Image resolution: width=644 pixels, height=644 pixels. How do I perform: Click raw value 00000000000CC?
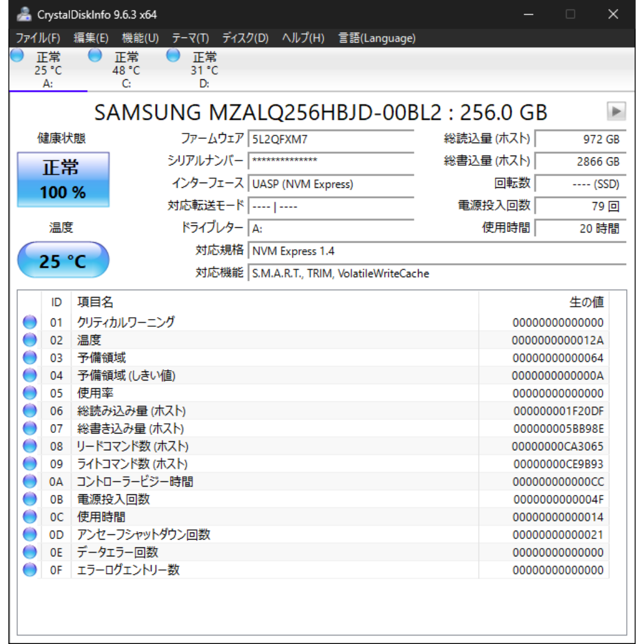[x=558, y=481]
